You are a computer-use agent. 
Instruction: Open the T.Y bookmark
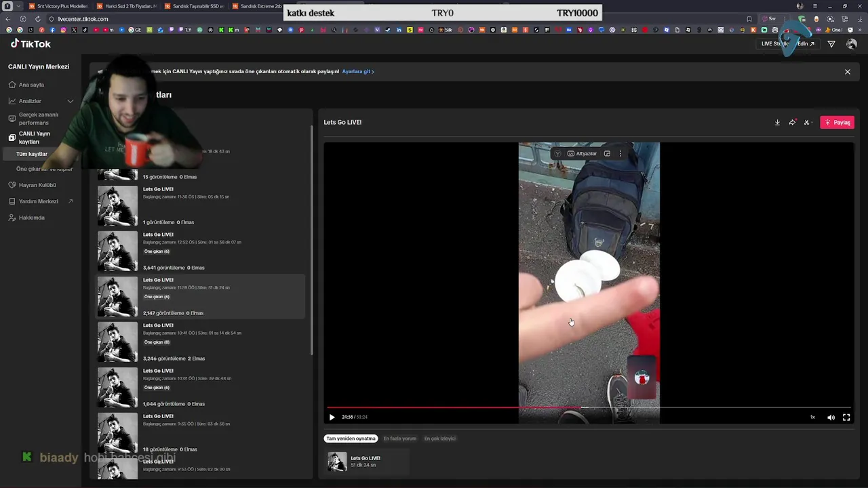click(185, 30)
